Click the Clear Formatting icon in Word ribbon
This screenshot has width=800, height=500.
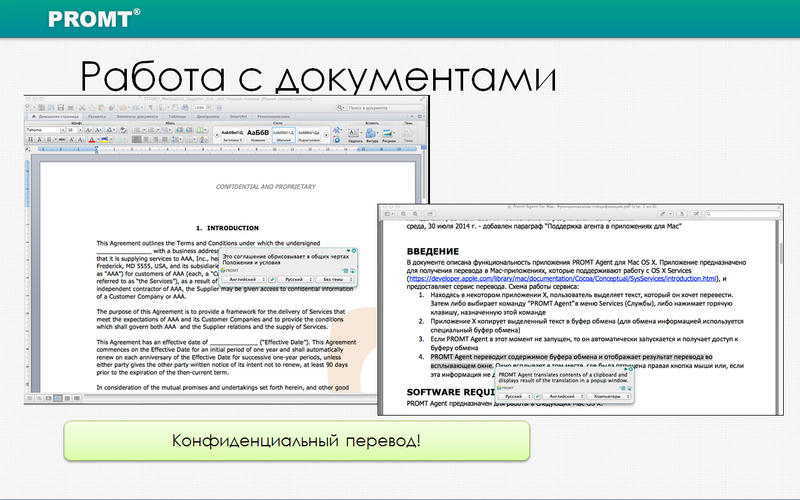(123, 130)
